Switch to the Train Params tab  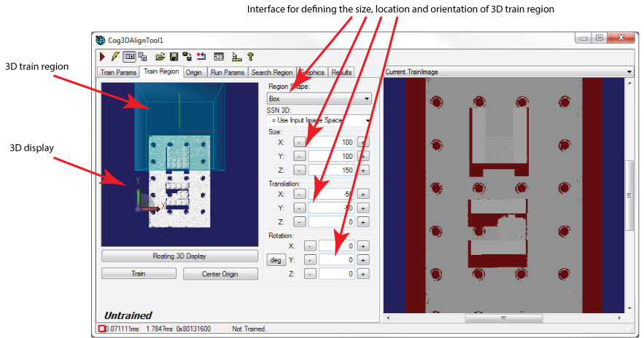pyautogui.click(x=118, y=72)
